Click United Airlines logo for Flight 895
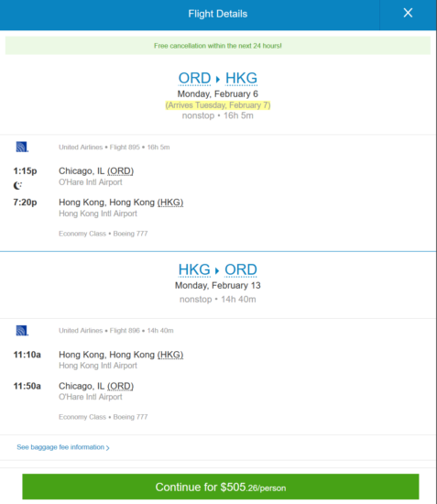The image size is (437, 504). click(x=22, y=147)
